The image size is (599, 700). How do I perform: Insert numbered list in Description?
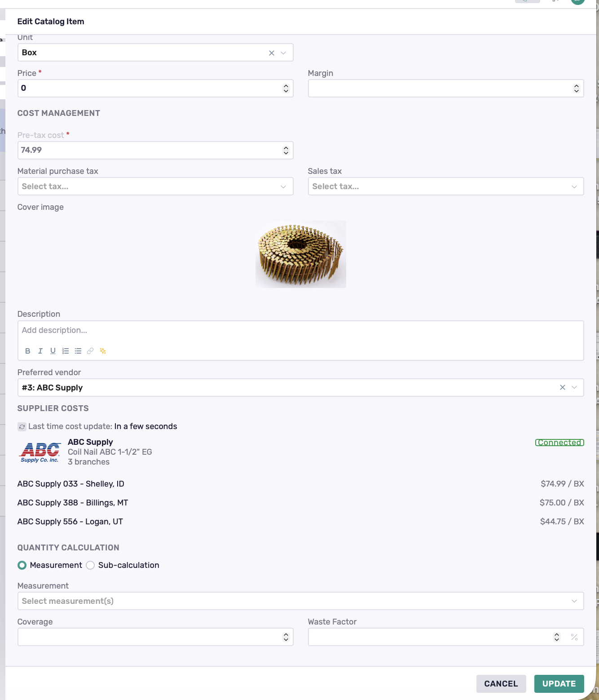click(x=66, y=351)
